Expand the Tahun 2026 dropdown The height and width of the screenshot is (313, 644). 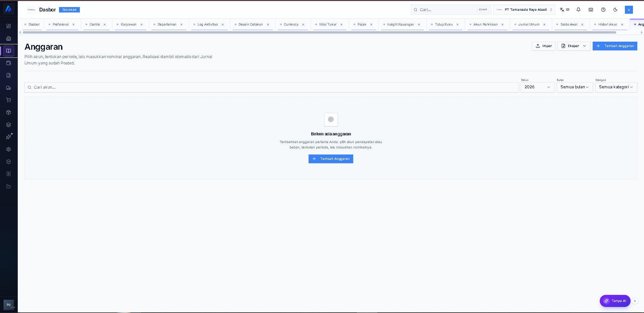[537, 87]
